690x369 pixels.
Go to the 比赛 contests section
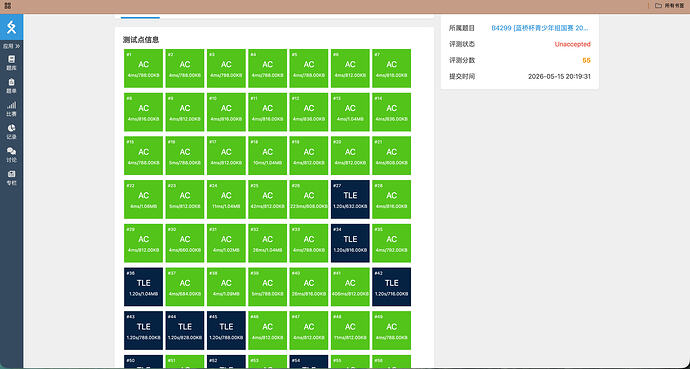coord(11,109)
